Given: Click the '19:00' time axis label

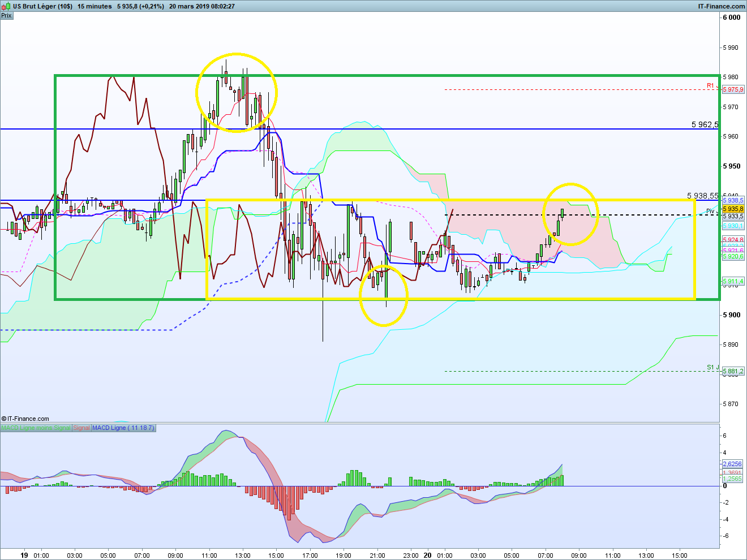Looking at the screenshot, I should point(344,555).
